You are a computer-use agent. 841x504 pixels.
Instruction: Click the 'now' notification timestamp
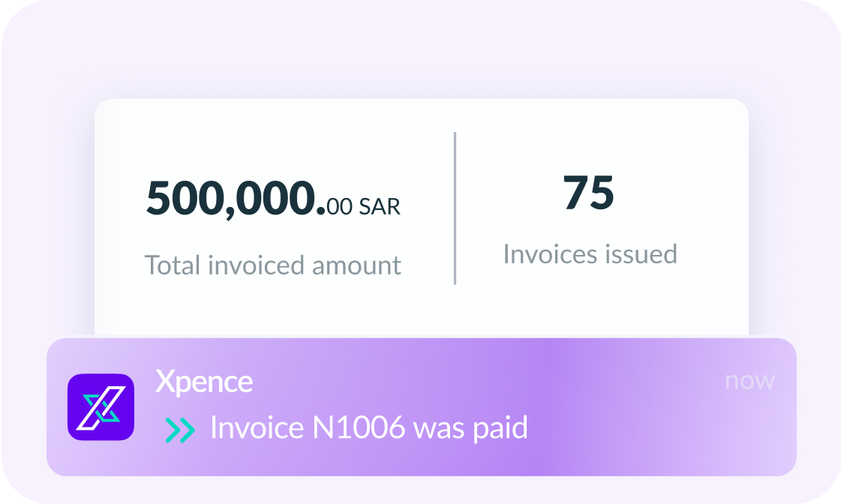(749, 380)
